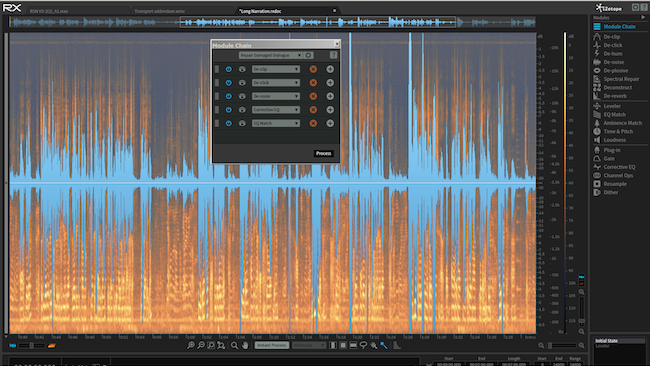This screenshot has width=650, height=366.
Task: Open the Spectral Repair module
Action: (616, 79)
